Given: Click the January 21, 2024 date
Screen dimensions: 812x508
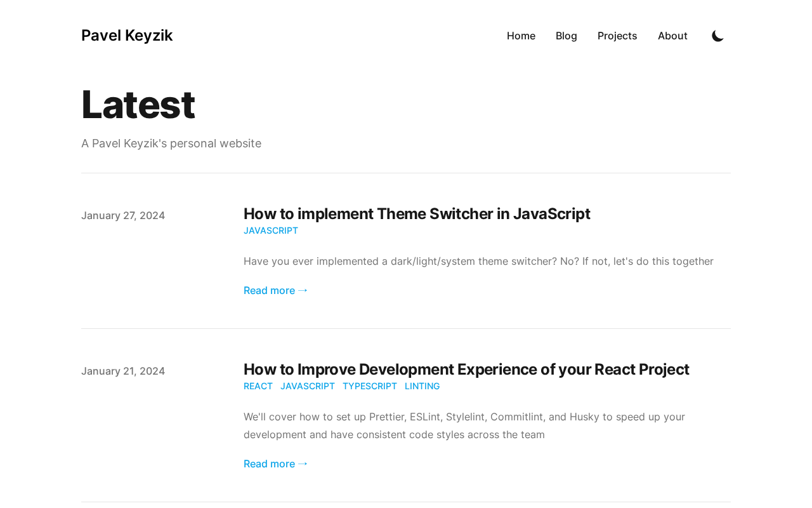Looking at the screenshot, I should click(123, 371).
